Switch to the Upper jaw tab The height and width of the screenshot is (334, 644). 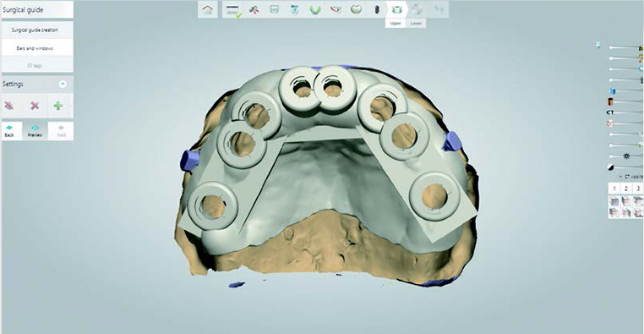pyautogui.click(x=396, y=24)
